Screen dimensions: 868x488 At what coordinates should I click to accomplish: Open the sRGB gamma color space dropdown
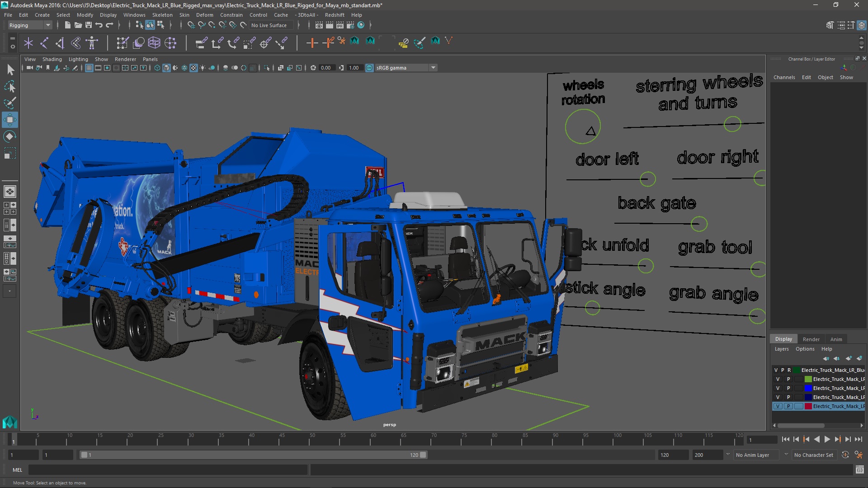[x=406, y=68]
